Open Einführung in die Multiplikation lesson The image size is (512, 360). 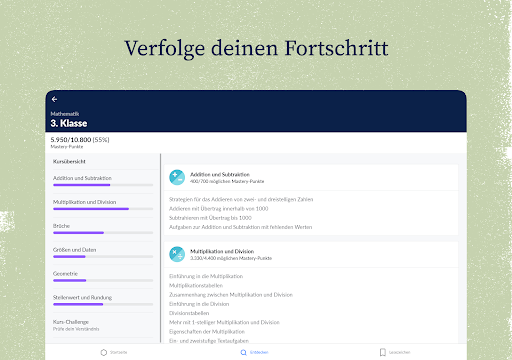click(206, 276)
